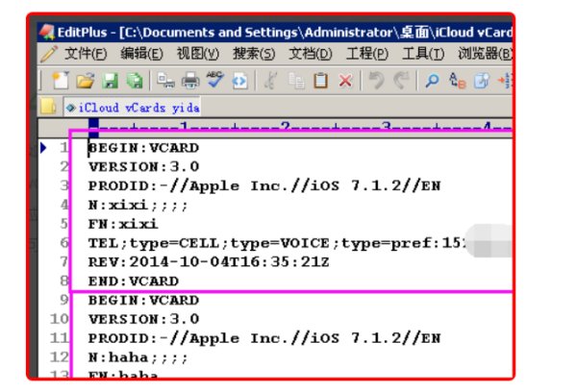This screenshot has height=392, width=577.
Task: Click the Cut scissors icon
Action: (x=272, y=81)
